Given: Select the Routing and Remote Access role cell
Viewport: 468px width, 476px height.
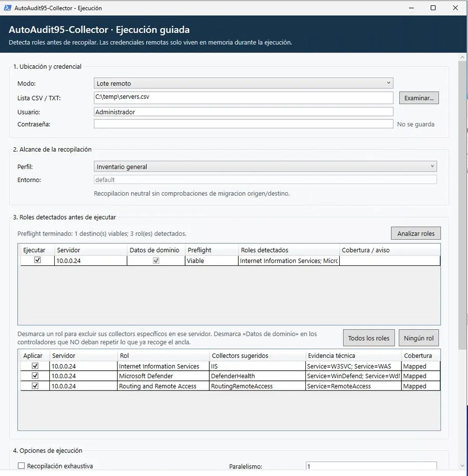Looking at the screenshot, I should (x=163, y=386).
